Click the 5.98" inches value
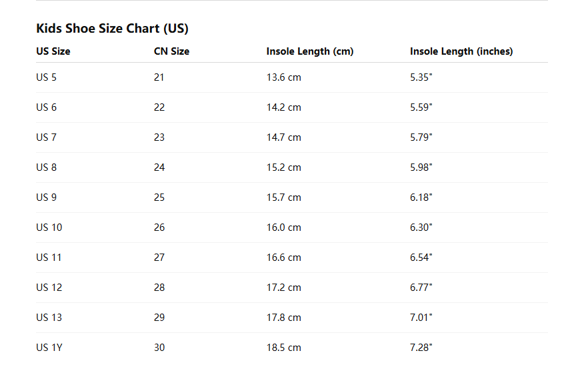 421,167
